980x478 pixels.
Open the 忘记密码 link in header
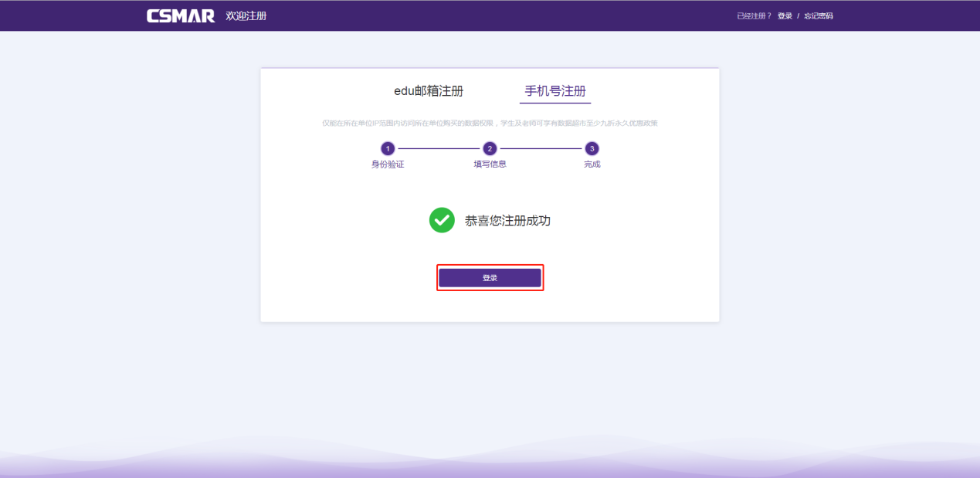[x=819, y=16]
